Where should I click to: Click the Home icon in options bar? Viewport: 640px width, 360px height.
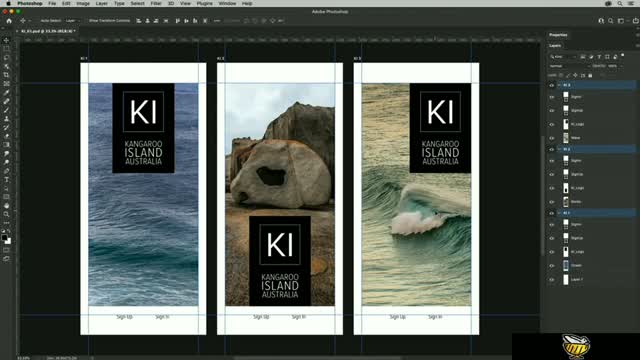pyautogui.click(x=9, y=21)
